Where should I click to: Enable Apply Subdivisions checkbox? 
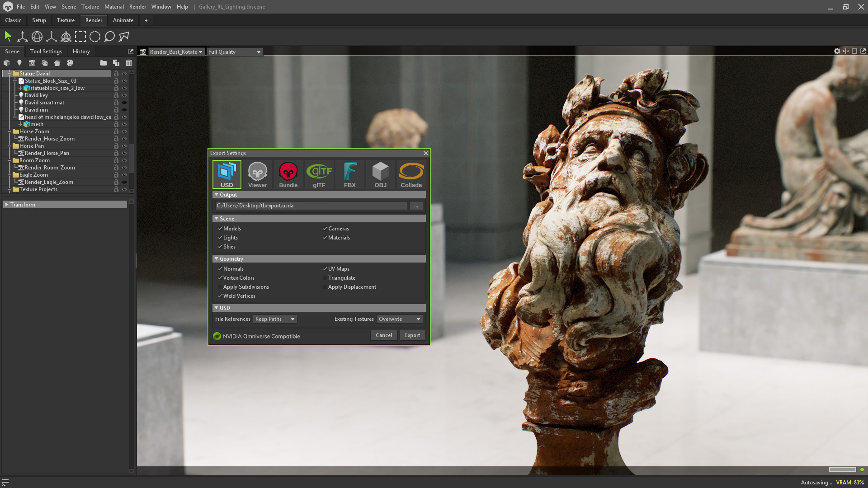(x=220, y=287)
